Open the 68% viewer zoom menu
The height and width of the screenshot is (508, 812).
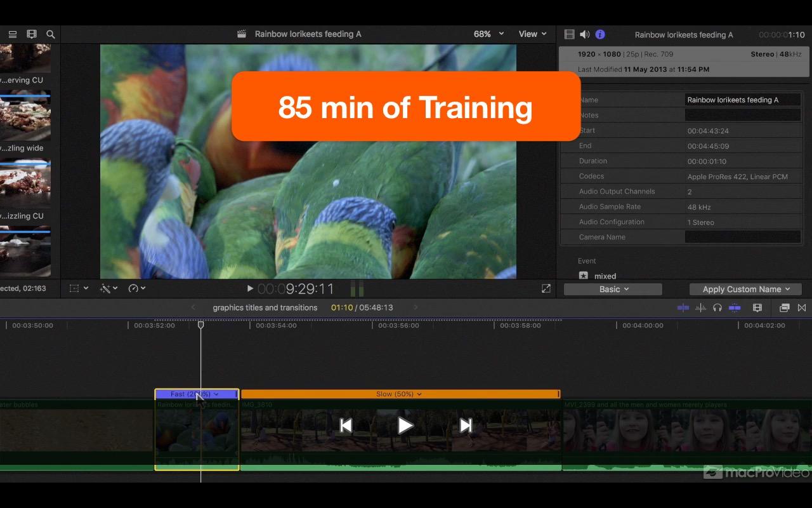488,34
